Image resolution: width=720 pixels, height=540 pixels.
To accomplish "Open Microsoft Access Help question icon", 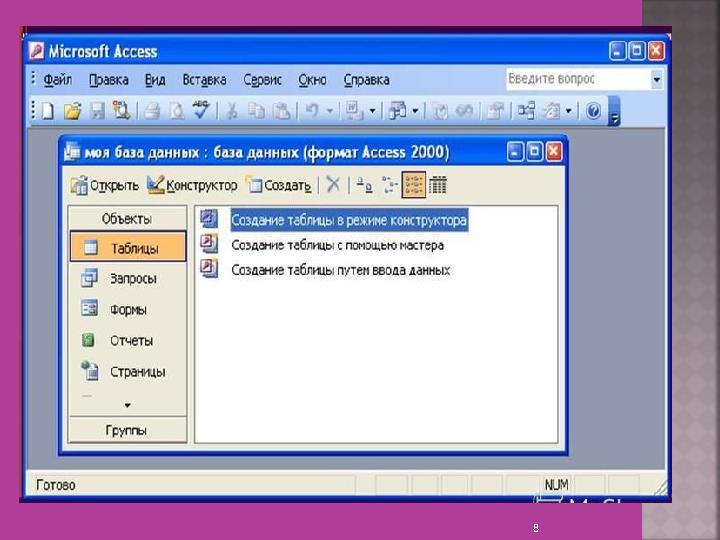I will pyautogui.click(x=593, y=111).
